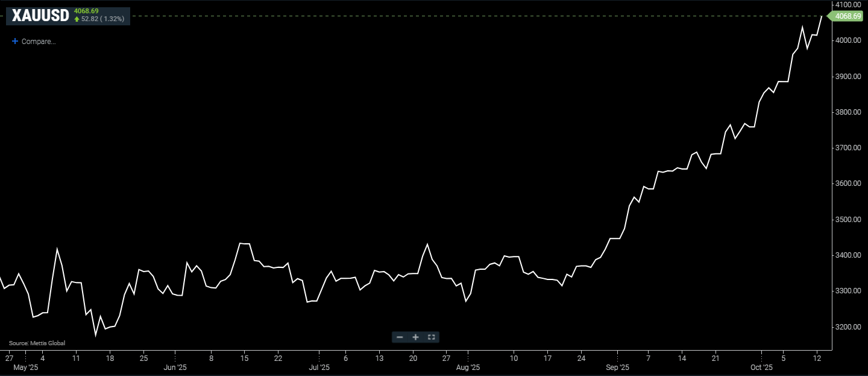Click the 3200.00 price axis label
The height and width of the screenshot is (376, 868).
848,327
